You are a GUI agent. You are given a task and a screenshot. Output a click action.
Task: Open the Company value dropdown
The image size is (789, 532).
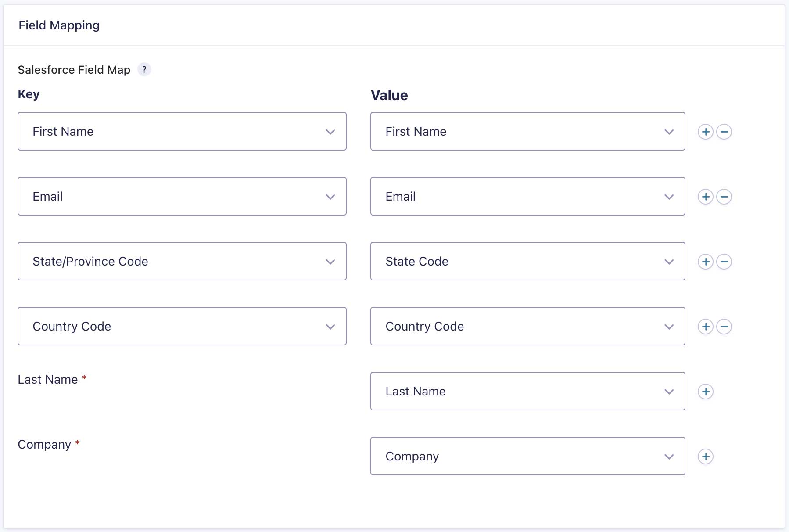click(x=527, y=456)
